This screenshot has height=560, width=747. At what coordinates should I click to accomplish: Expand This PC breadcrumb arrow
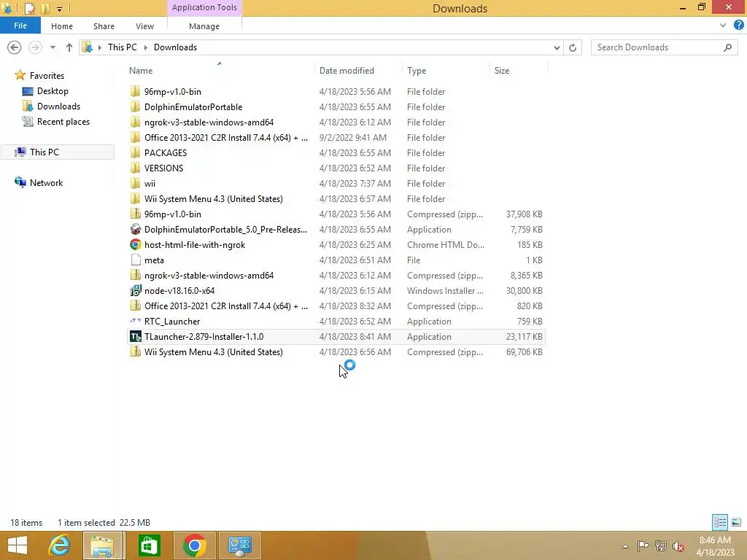pos(145,47)
